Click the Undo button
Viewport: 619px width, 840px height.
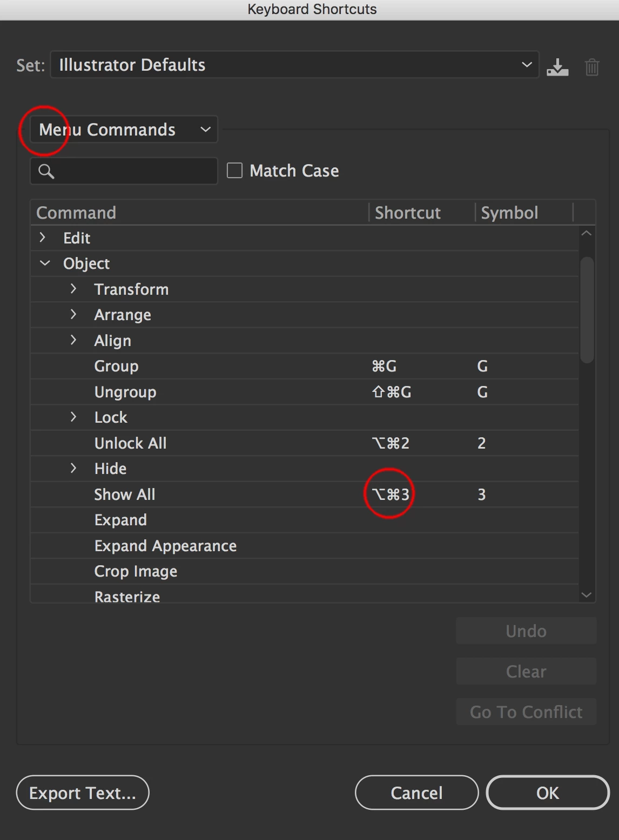526,631
